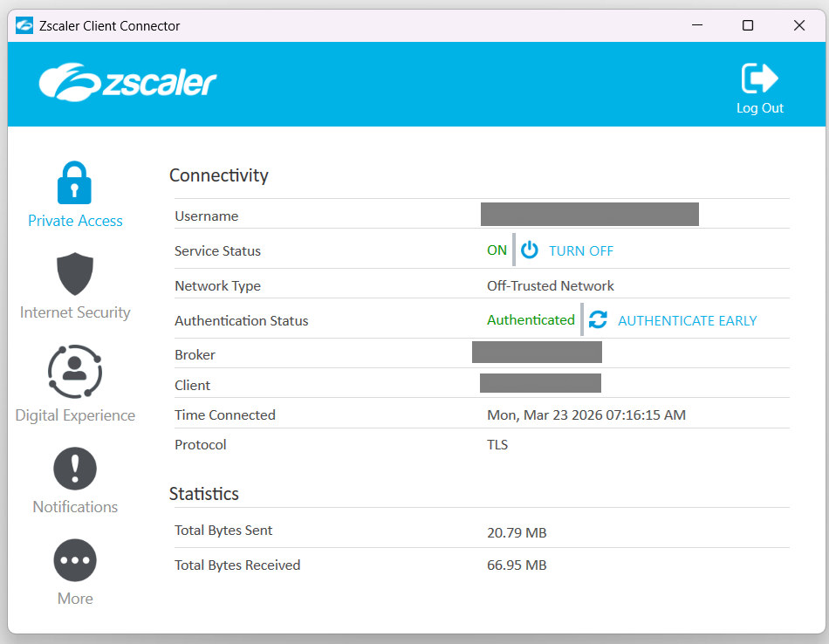Click the power icon beside TURN OFF
829x644 pixels.
[x=529, y=250]
